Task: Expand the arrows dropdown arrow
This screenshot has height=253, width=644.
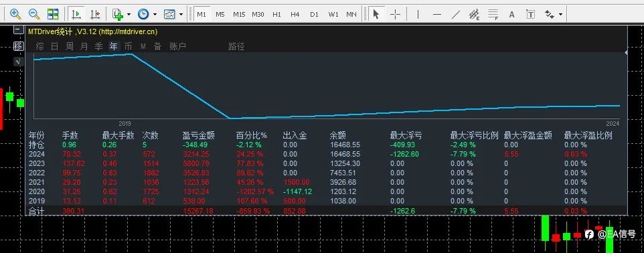Action: click(x=560, y=14)
